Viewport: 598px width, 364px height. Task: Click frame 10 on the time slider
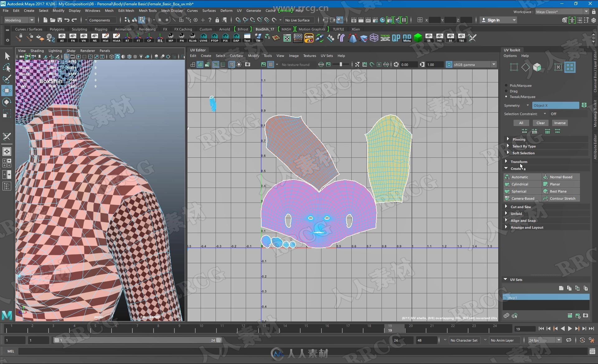201,328
